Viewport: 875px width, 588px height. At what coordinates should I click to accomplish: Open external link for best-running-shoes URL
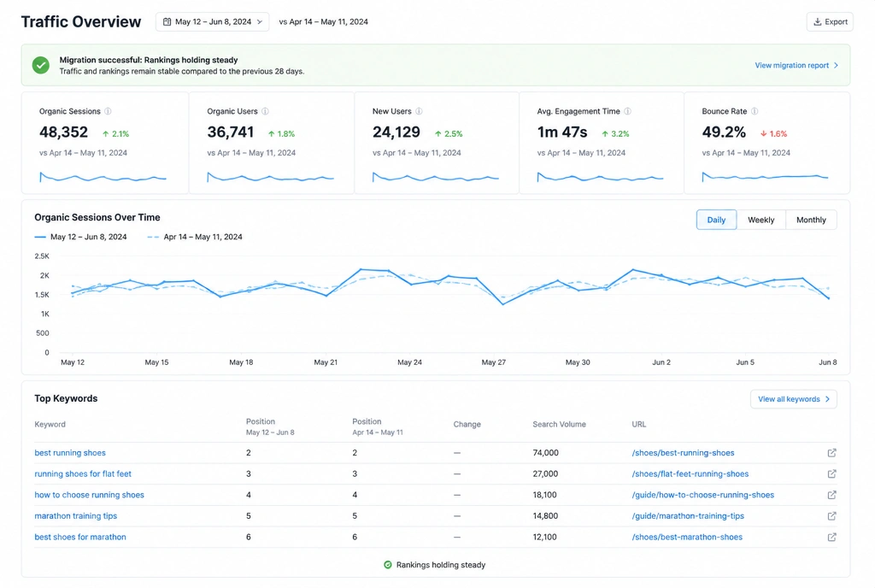pyautogui.click(x=831, y=452)
